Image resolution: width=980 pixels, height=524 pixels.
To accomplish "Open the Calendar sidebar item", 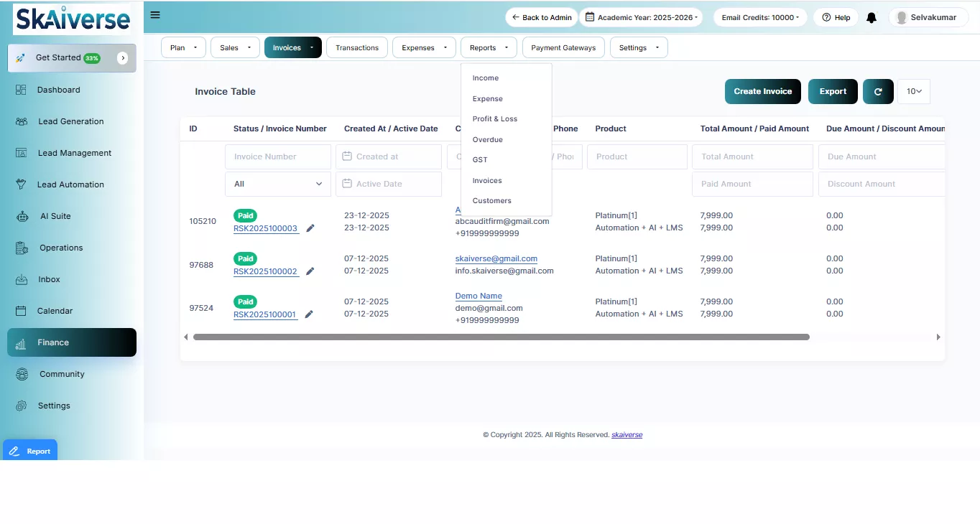I will coord(55,311).
